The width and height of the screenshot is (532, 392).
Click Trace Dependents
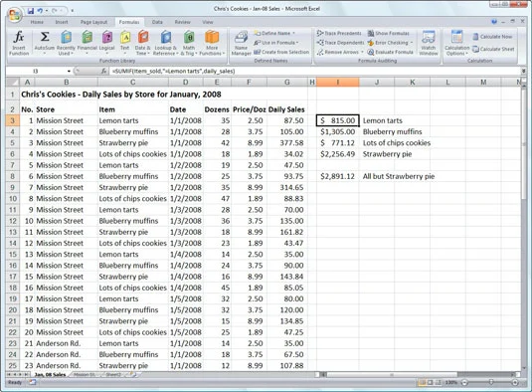point(340,43)
